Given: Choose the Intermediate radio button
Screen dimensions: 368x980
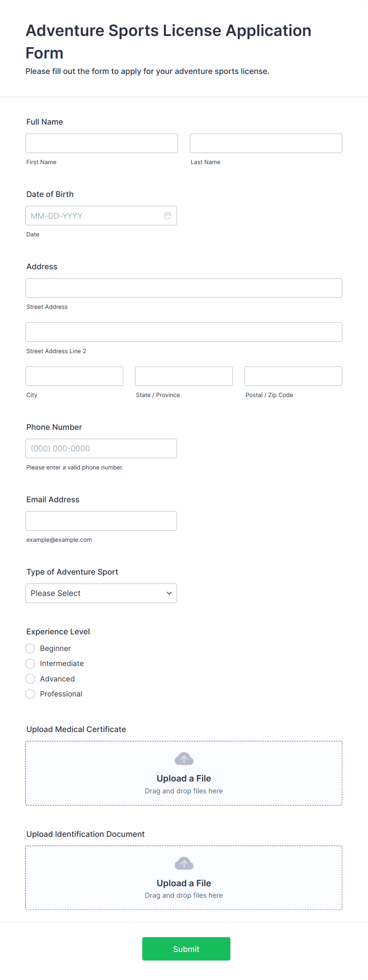Looking at the screenshot, I should click(x=30, y=663).
